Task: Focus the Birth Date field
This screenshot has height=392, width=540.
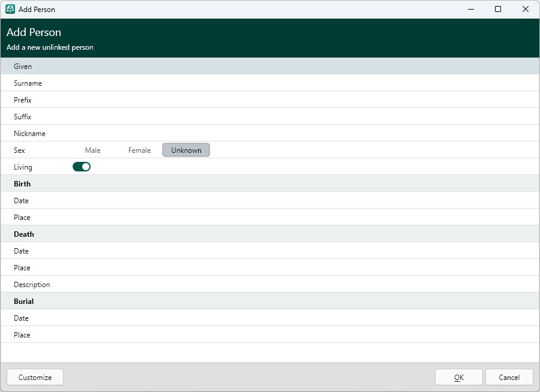Action: [x=270, y=201]
